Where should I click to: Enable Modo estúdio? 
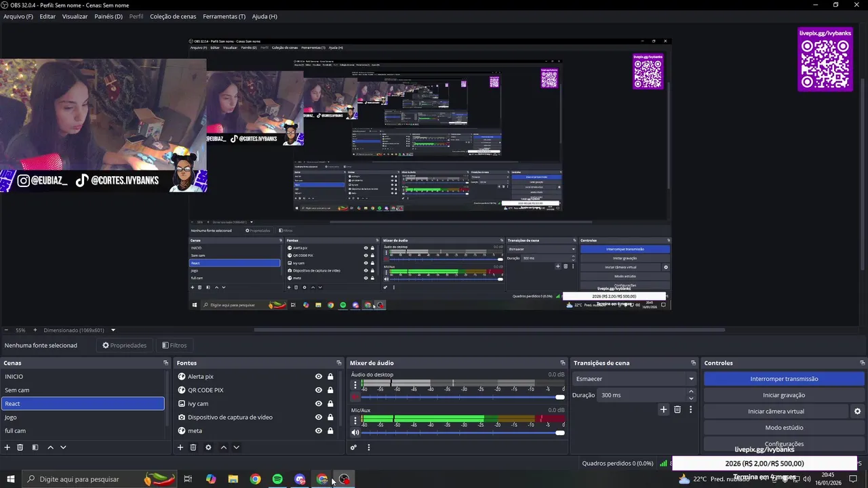tap(784, 428)
